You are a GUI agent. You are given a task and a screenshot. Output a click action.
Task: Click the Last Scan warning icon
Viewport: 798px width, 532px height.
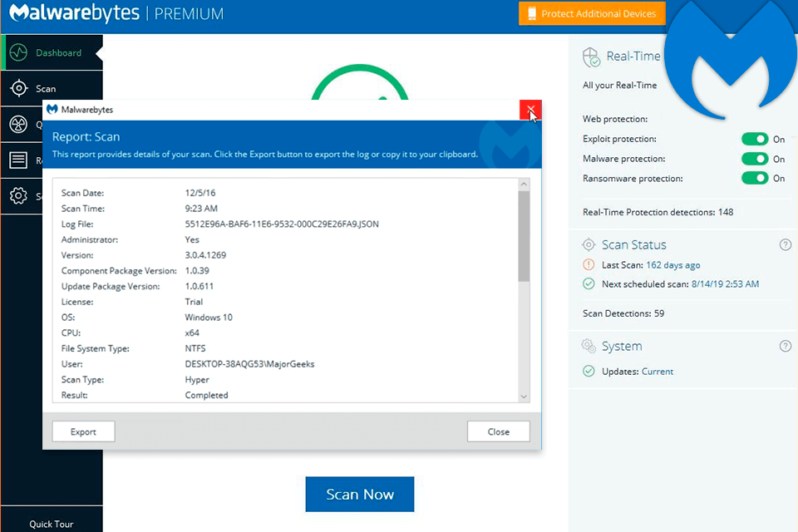pos(589,264)
